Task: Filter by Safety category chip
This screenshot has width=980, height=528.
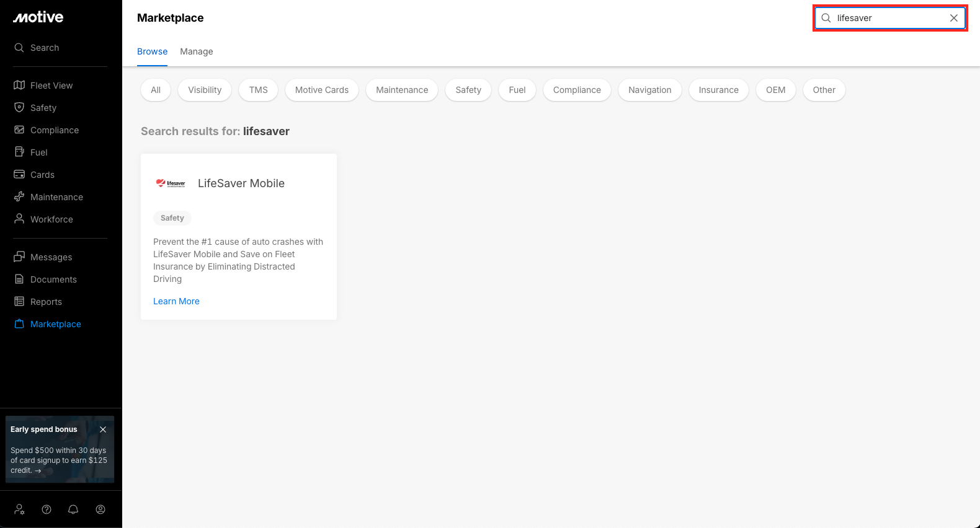Action: (x=468, y=90)
